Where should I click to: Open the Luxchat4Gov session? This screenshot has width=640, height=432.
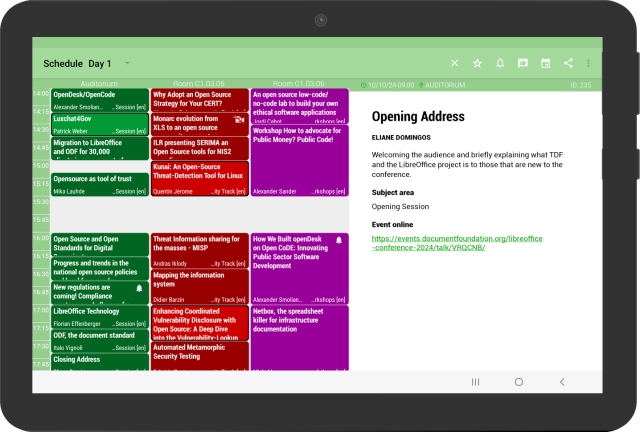pos(99,124)
